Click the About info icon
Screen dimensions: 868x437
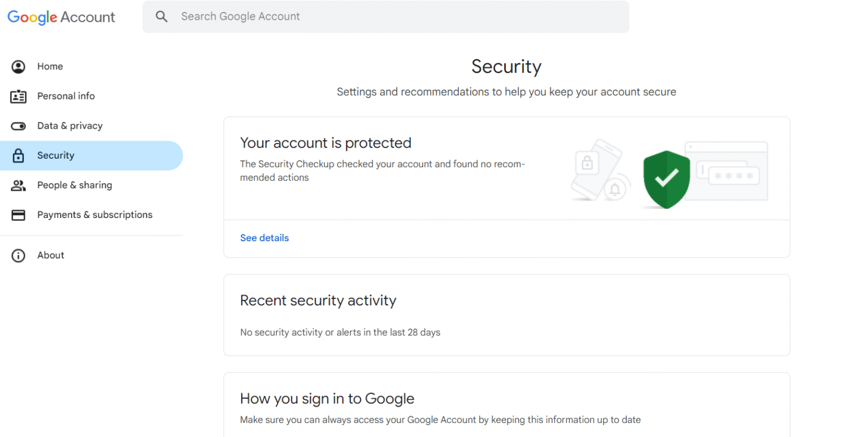click(x=18, y=255)
